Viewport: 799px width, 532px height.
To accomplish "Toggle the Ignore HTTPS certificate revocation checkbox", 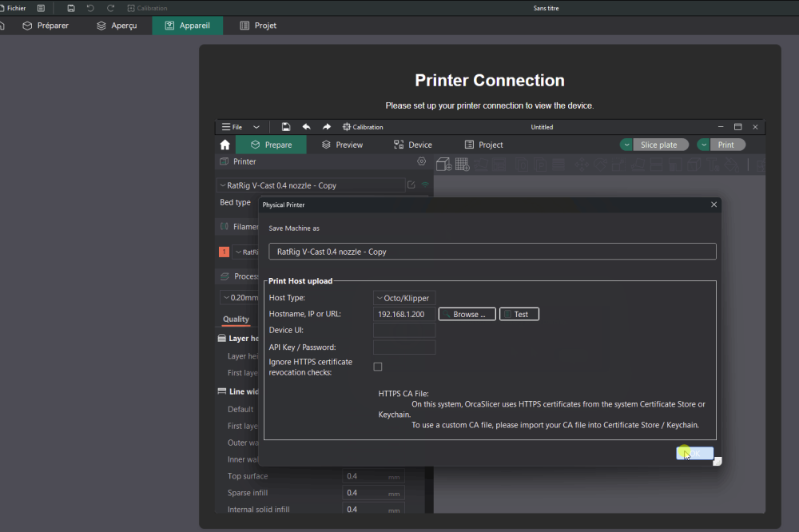I will [x=378, y=367].
